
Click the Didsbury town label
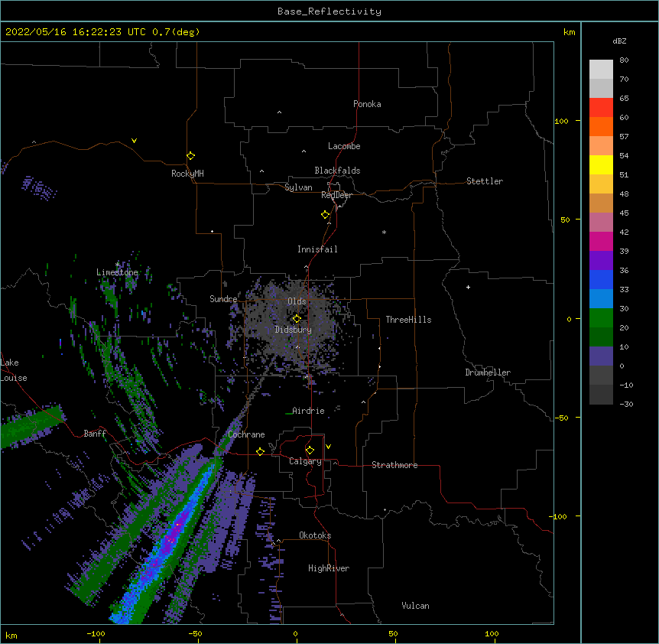[293, 330]
